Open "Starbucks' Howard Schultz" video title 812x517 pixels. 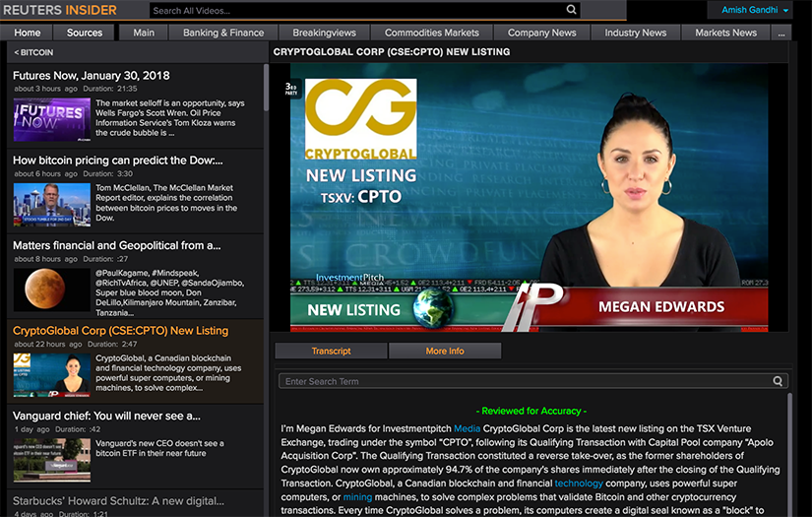[118, 501]
